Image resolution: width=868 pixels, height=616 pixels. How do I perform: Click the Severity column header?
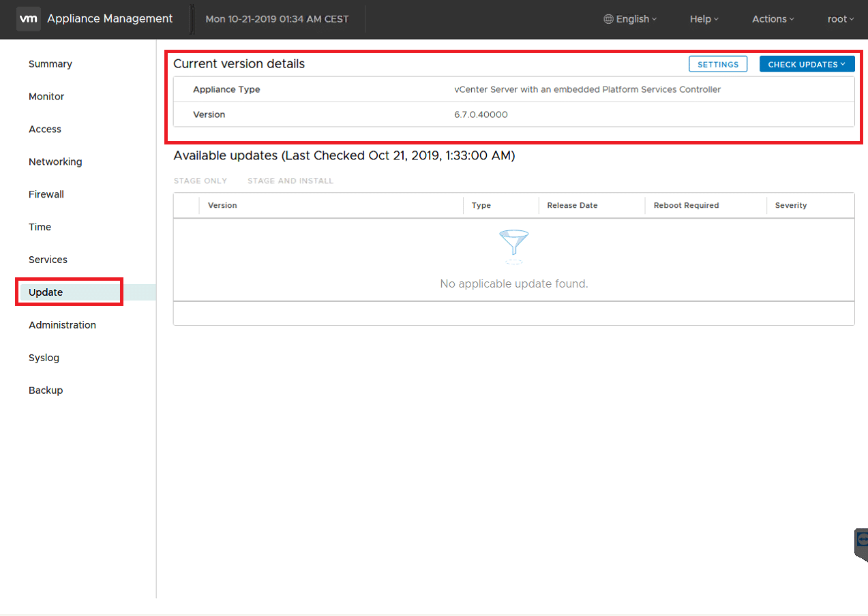[x=791, y=206]
